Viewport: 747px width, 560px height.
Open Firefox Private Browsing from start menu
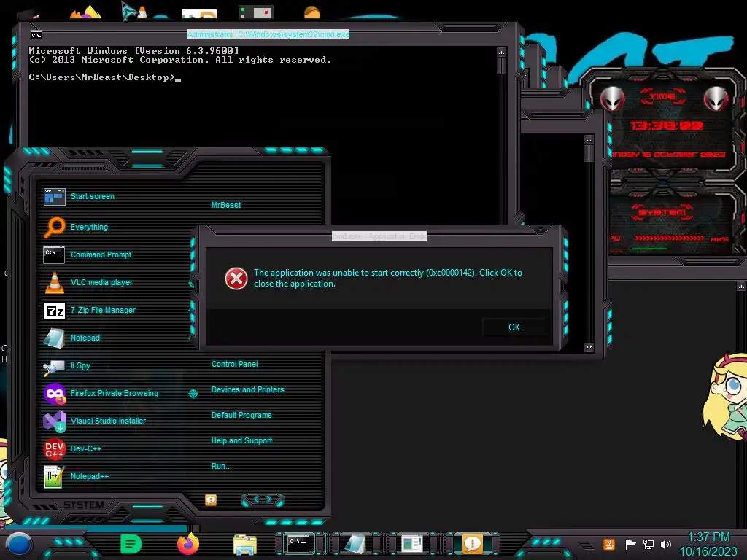(x=115, y=393)
